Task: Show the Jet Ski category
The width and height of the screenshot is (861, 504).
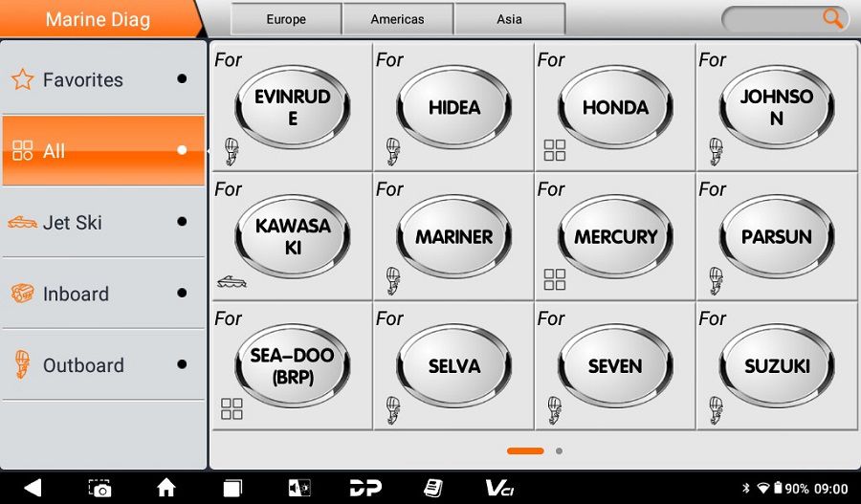Action: coord(102,222)
